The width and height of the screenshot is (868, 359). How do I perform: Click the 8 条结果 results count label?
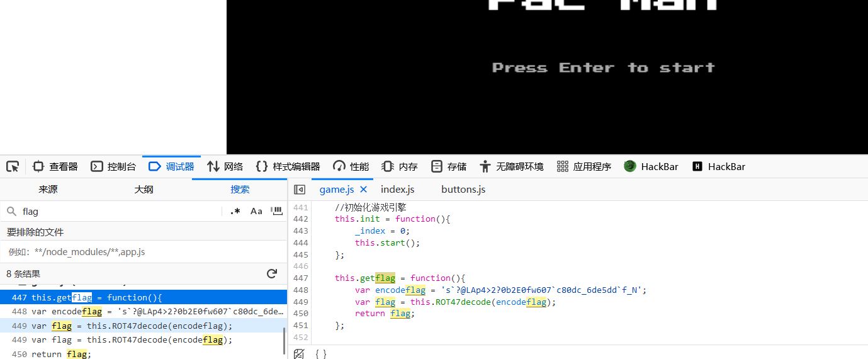(23, 274)
